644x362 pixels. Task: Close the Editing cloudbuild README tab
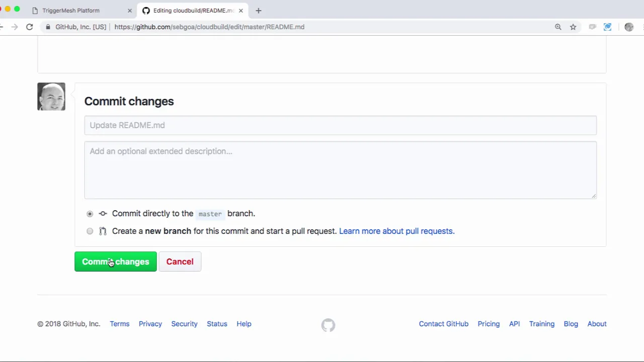click(240, 10)
